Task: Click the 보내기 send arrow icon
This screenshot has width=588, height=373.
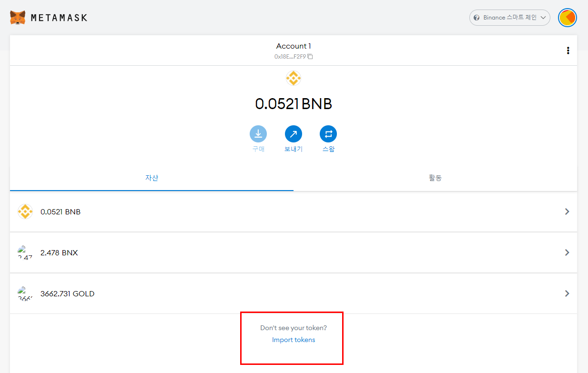Action: coord(294,134)
